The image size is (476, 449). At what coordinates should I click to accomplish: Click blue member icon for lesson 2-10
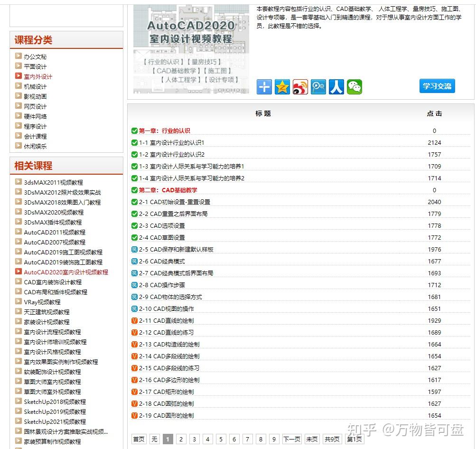134,309
